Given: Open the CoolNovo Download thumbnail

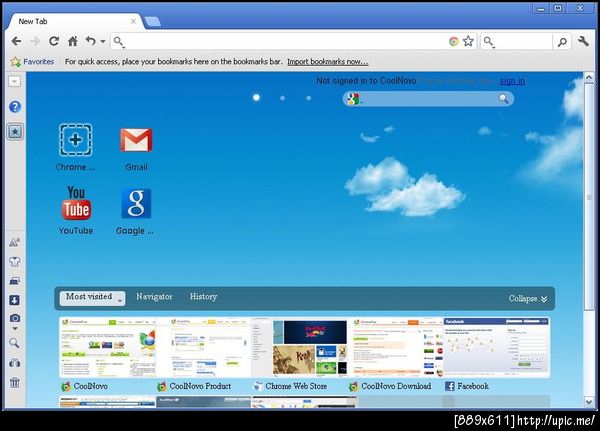Looking at the screenshot, I should click(x=396, y=347).
